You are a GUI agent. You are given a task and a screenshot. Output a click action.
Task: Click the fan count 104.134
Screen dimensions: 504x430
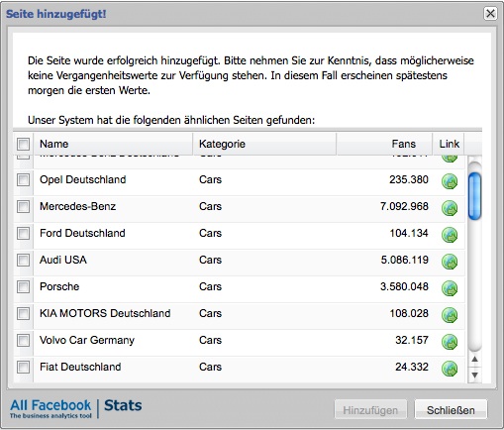tap(409, 233)
